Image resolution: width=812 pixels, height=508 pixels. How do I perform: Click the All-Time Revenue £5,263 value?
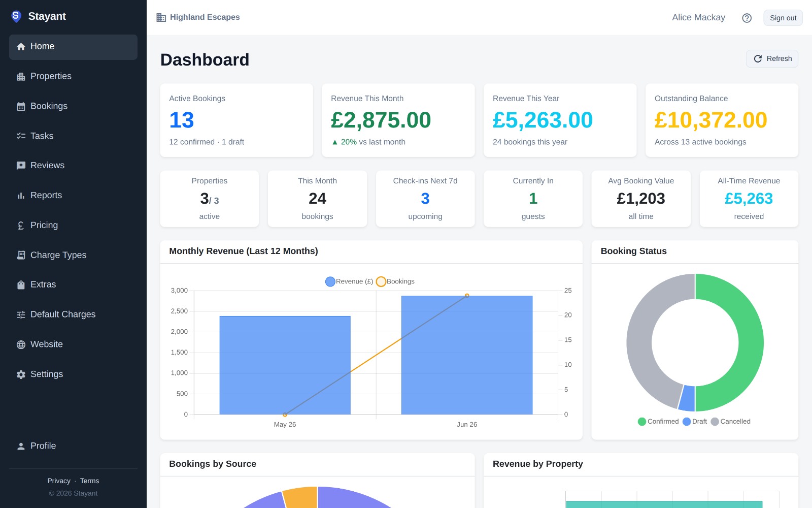tap(749, 199)
